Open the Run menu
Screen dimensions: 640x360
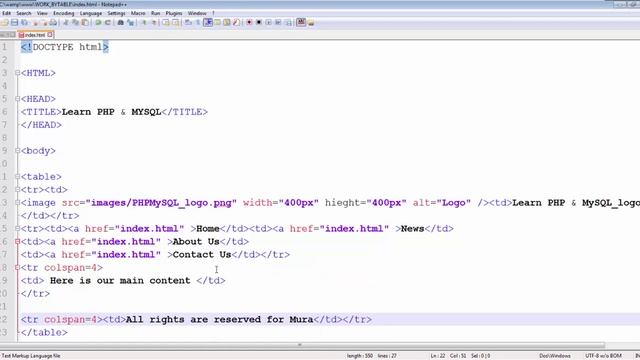click(156, 13)
